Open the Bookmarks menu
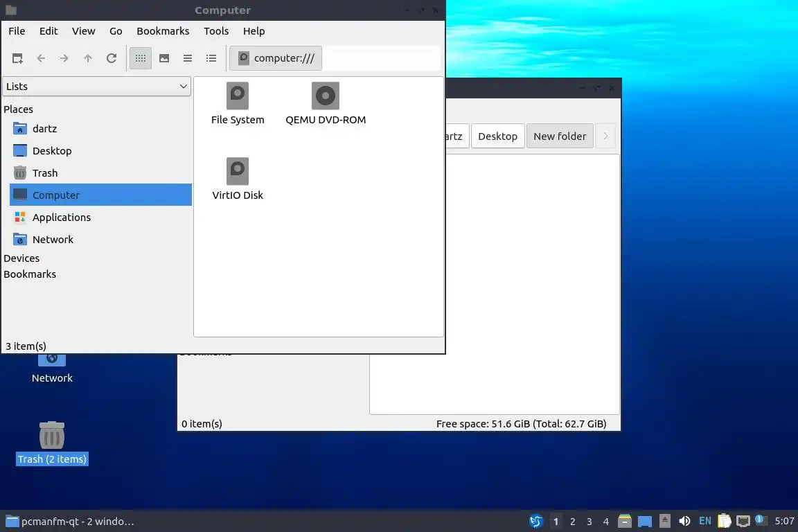Image resolution: width=798 pixels, height=532 pixels. (x=163, y=31)
